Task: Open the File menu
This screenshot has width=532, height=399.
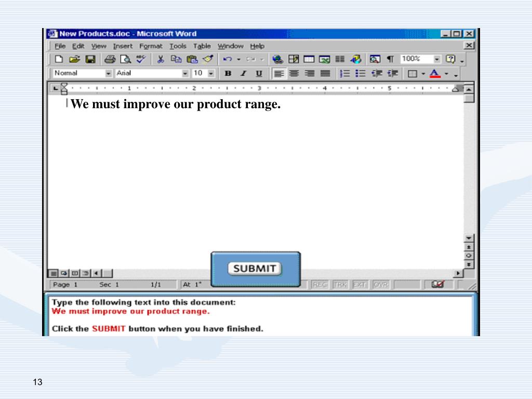Action: point(60,46)
